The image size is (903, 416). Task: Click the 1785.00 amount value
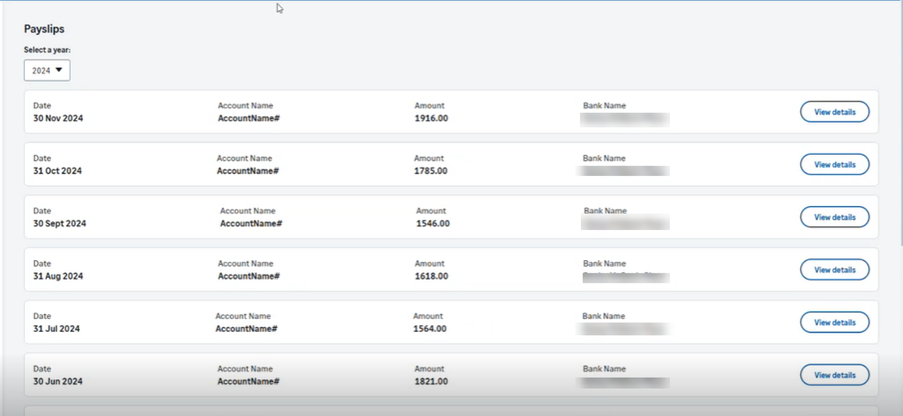tap(431, 171)
